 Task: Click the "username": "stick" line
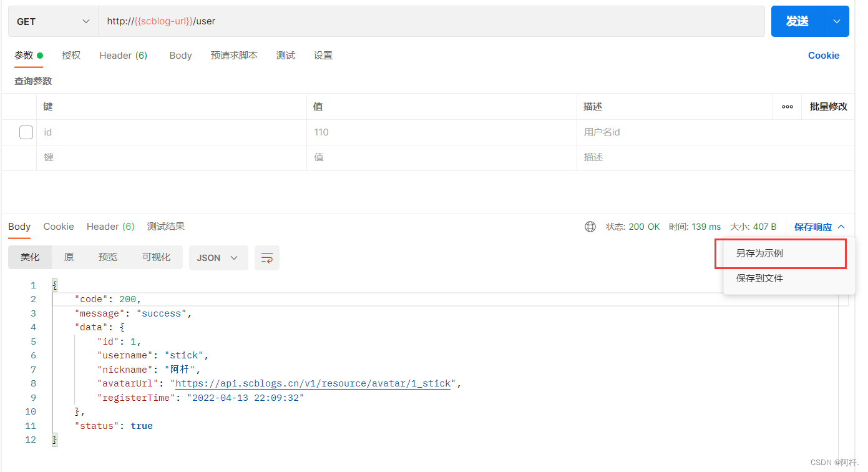click(x=153, y=355)
